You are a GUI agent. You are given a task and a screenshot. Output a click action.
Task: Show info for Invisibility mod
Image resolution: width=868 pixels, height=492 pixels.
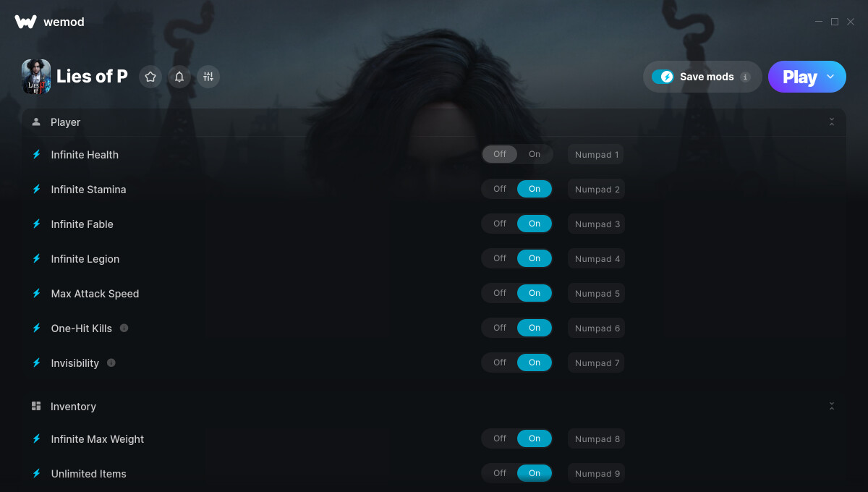pos(111,362)
